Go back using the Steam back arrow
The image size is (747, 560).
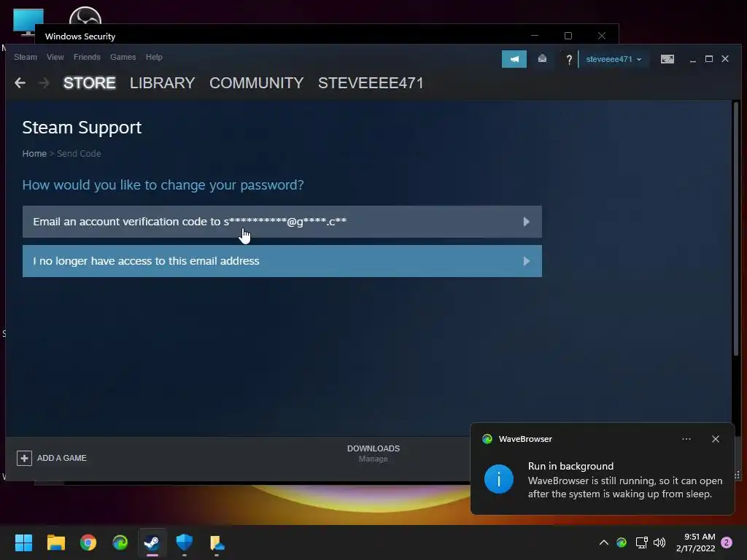pyautogui.click(x=20, y=83)
